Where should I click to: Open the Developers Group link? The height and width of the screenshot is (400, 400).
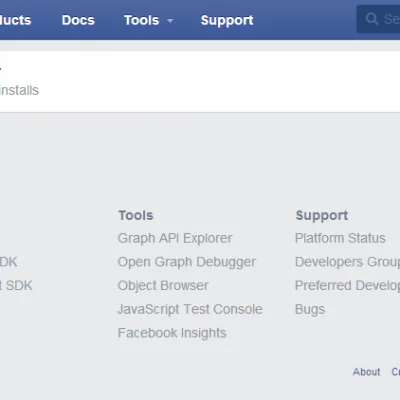point(347,262)
